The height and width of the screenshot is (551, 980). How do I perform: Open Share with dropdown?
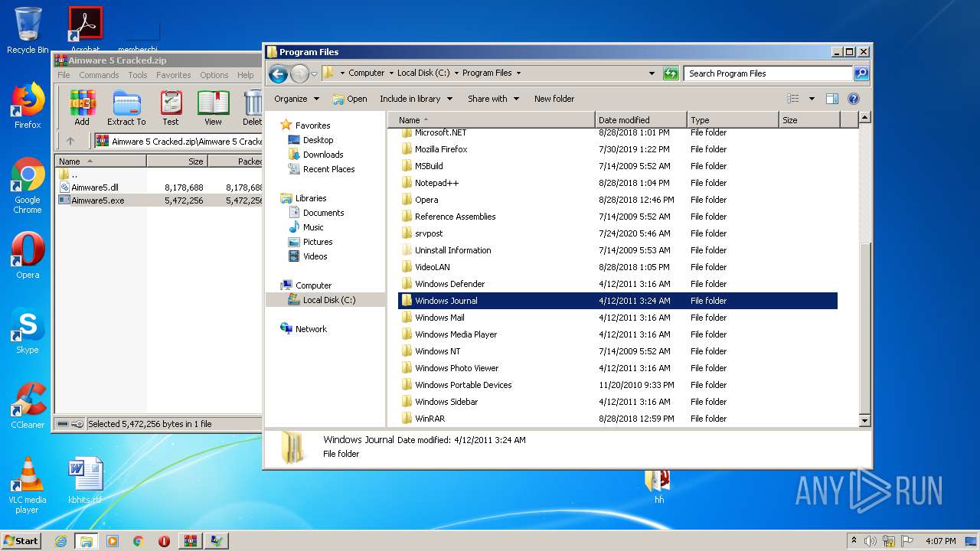click(x=494, y=99)
